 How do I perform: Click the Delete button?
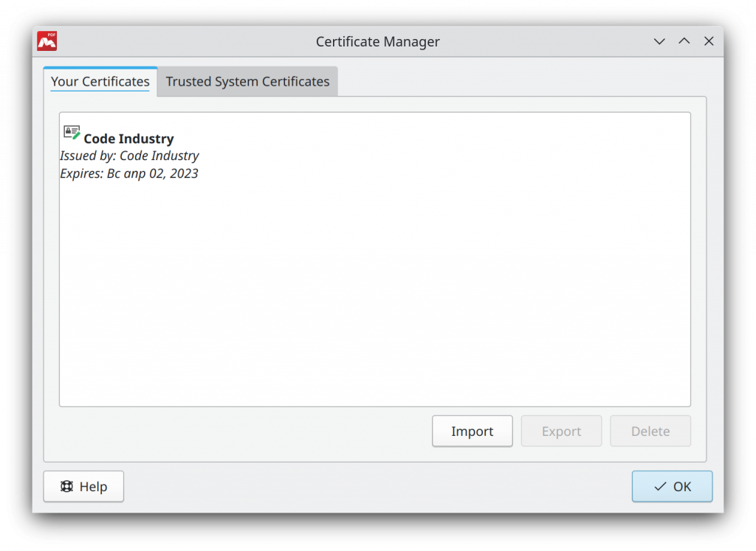click(650, 431)
